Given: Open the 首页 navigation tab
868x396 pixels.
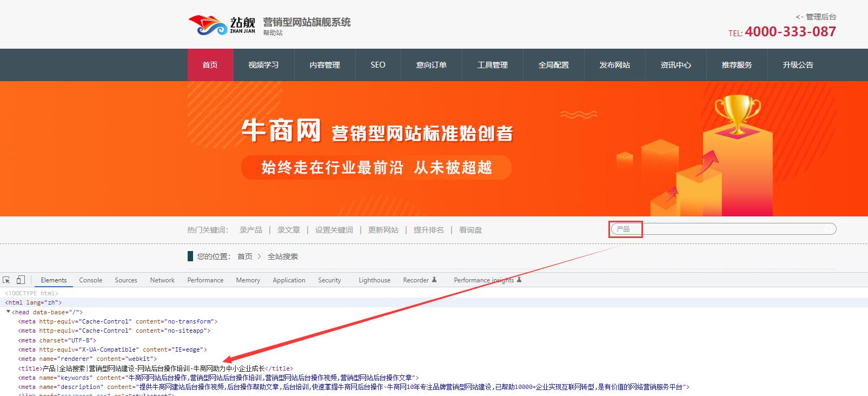Looking at the screenshot, I should [210, 65].
